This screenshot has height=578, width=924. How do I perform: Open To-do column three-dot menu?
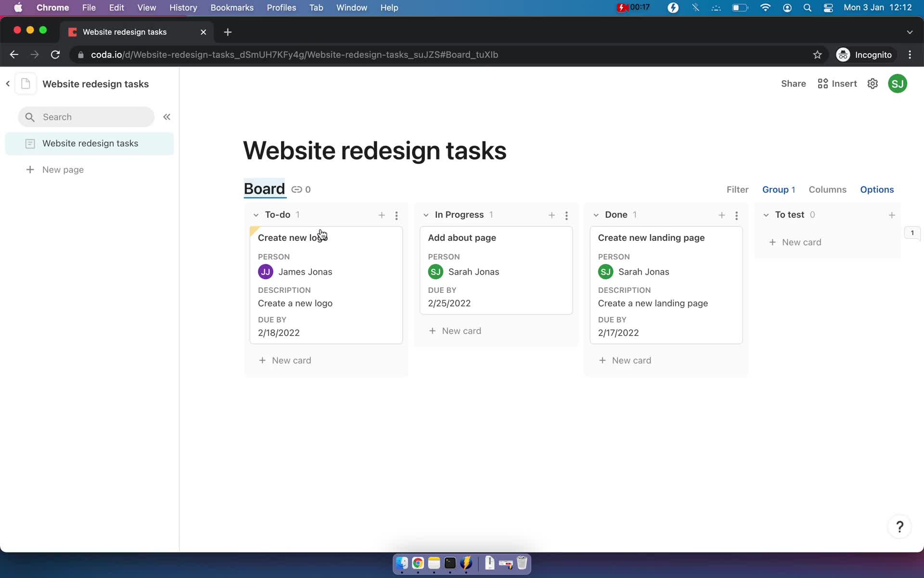[397, 215]
